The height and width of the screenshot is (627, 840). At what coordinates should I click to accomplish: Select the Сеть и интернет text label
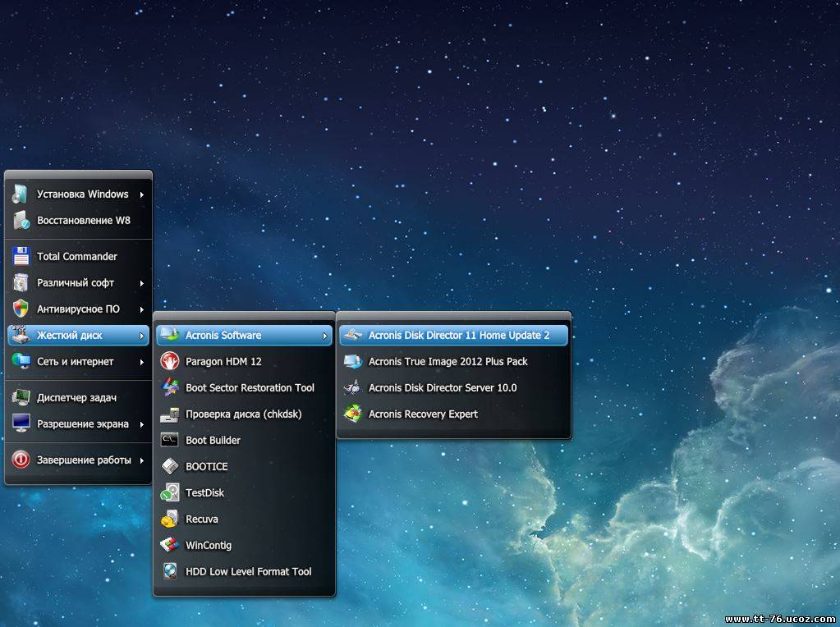point(75,361)
